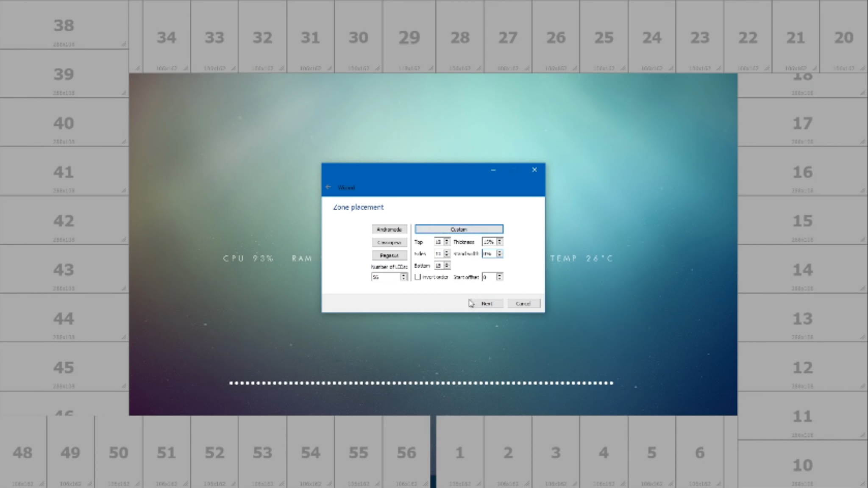Select the Pegasus preset button

(389, 255)
